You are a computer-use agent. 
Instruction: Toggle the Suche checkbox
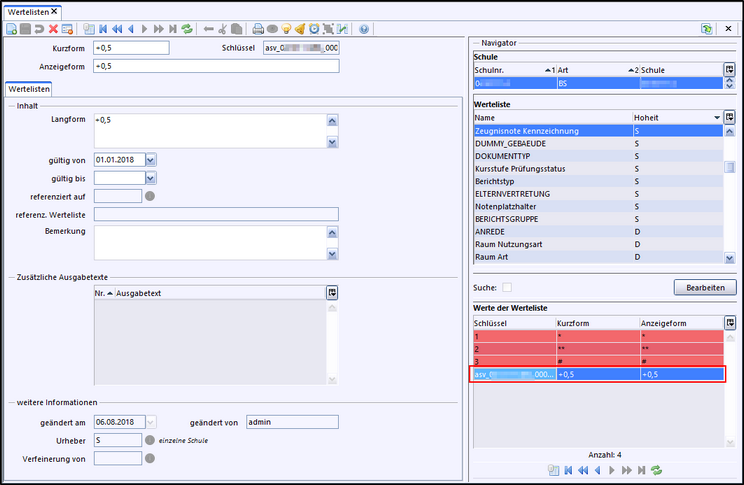tap(507, 287)
